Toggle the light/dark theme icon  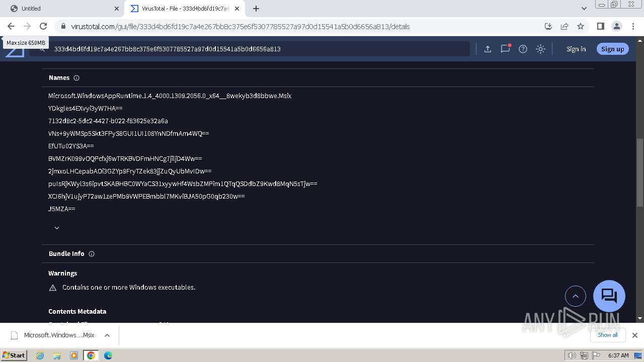[x=540, y=49]
